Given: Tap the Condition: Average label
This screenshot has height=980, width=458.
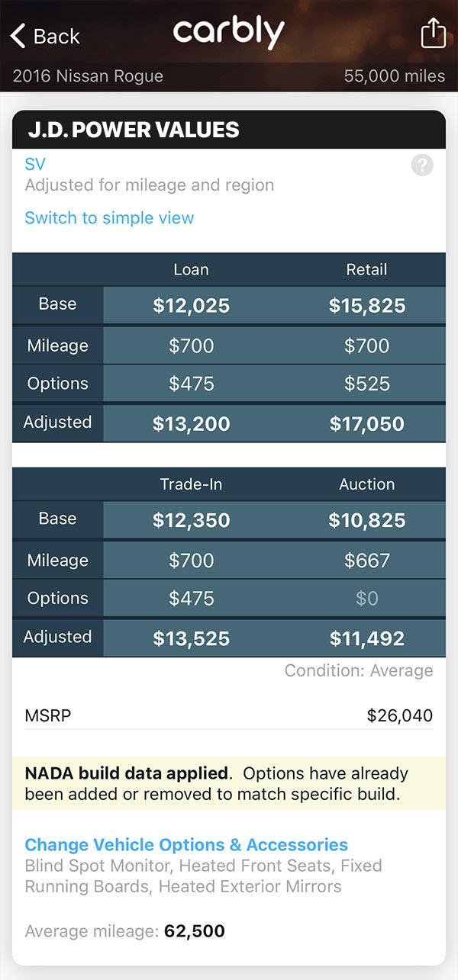Looking at the screenshot, I should (x=360, y=670).
